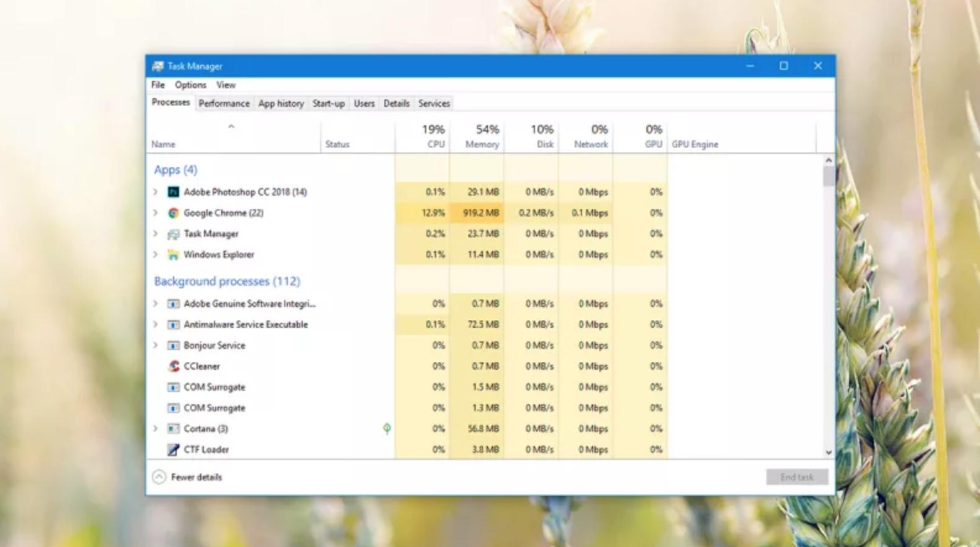Click the CTF Loader pen icon

[174, 449]
